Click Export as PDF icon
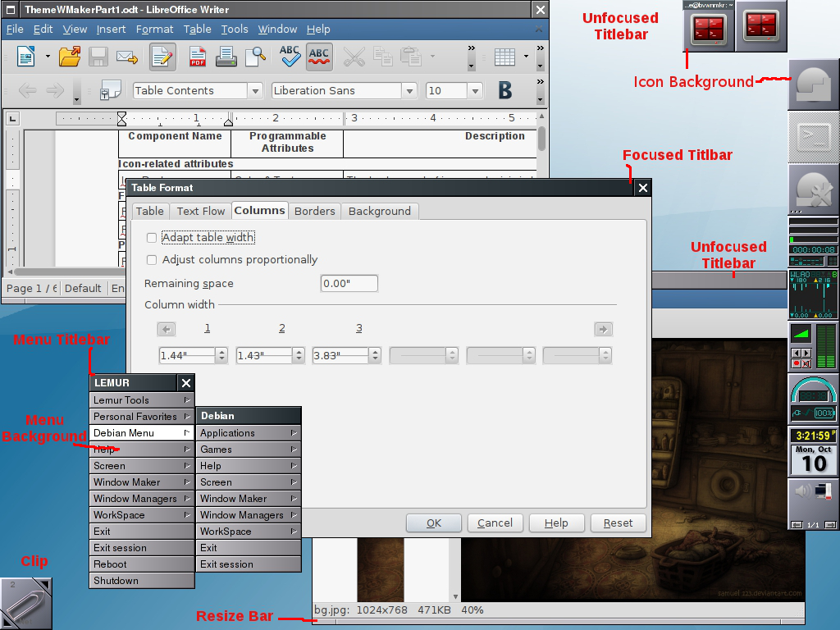This screenshot has width=840, height=630. tap(198, 57)
